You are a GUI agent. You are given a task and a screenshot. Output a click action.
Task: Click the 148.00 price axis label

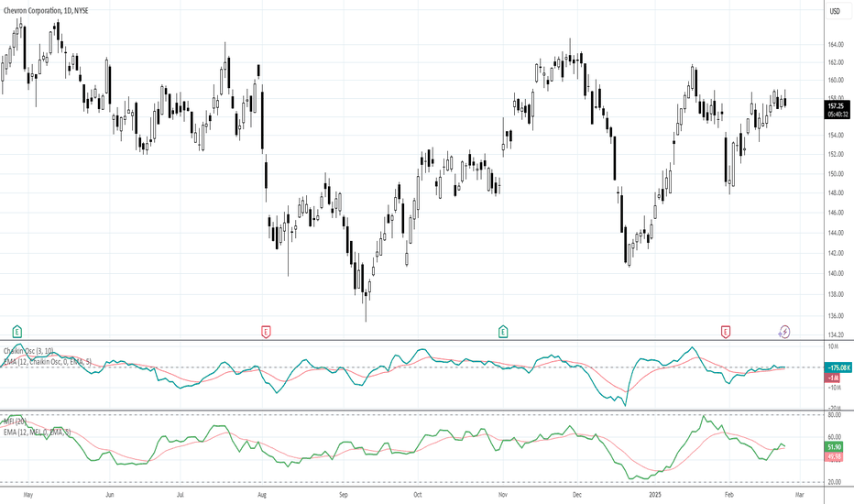coord(836,192)
